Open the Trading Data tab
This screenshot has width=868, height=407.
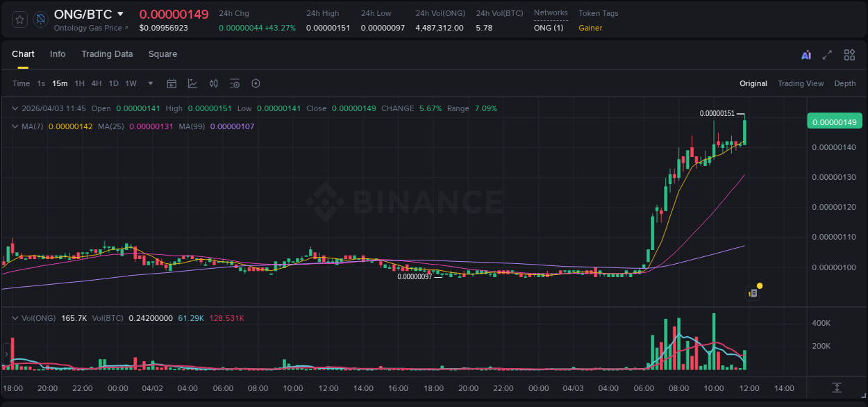(x=107, y=54)
